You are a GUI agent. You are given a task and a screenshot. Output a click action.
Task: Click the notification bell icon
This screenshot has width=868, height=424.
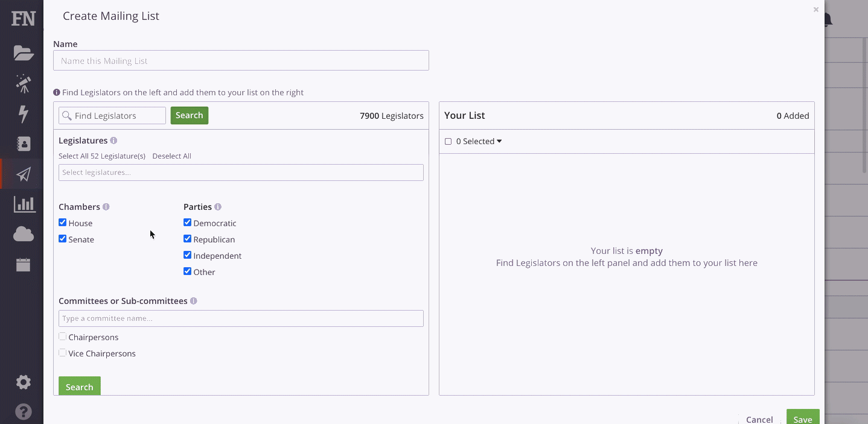pos(828,20)
